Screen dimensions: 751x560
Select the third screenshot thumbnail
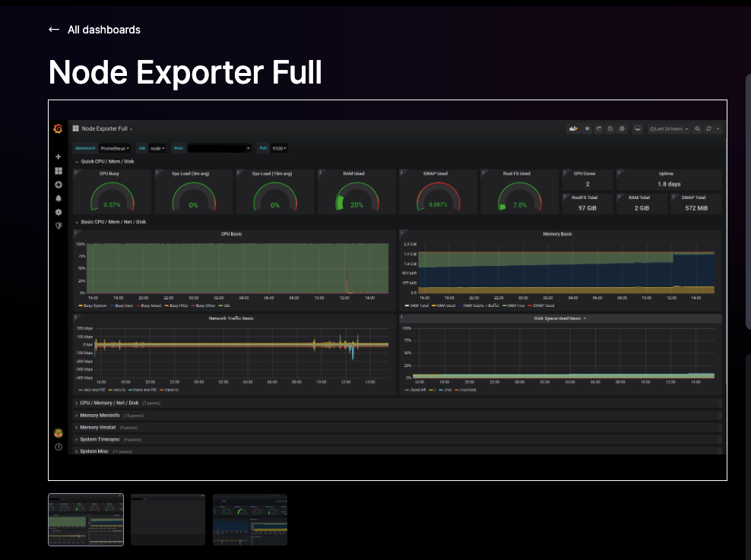(x=250, y=520)
